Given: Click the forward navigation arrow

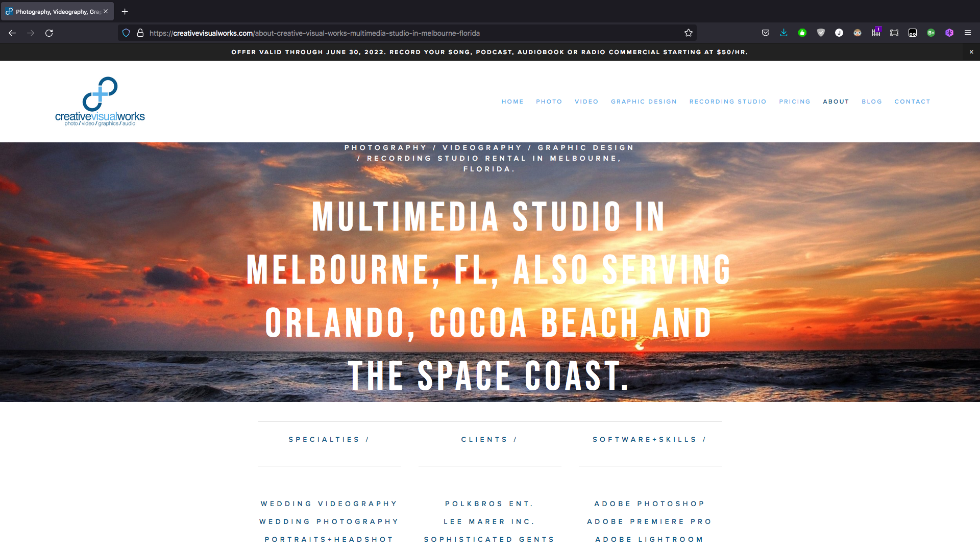Looking at the screenshot, I should click(31, 33).
